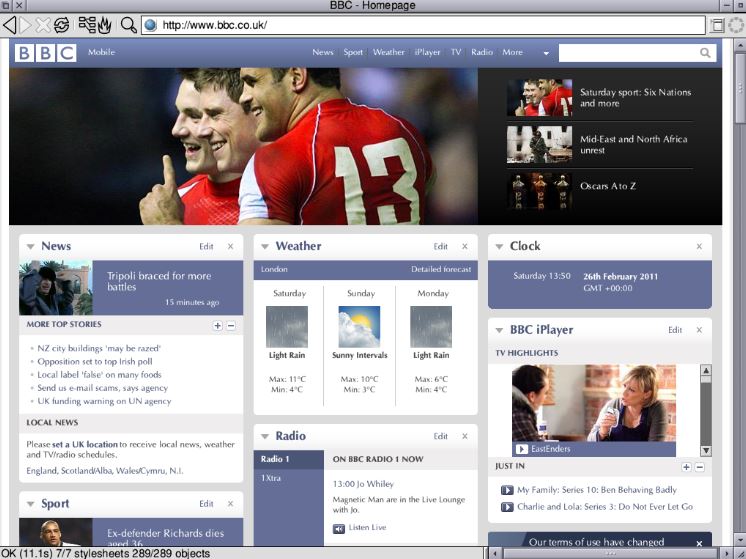This screenshot has height=559, width=746.
Task: Open the Mobile link
Action: point(101,52)
